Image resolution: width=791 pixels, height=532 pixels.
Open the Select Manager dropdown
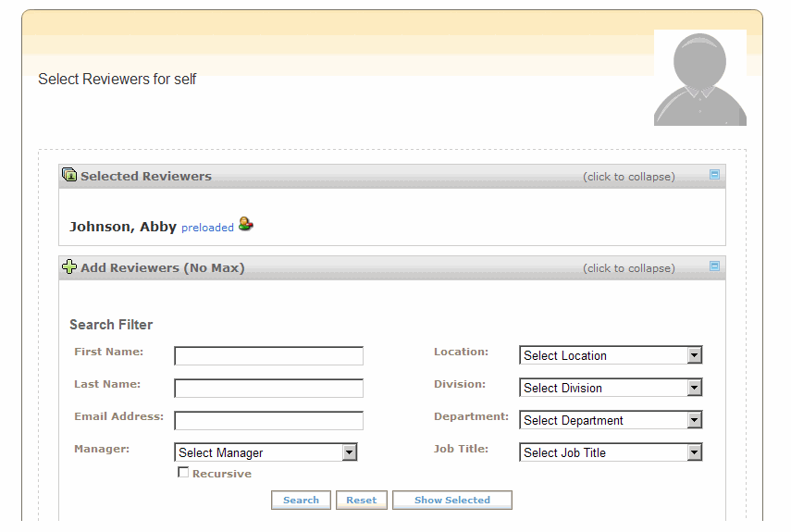tap(266, 452)
